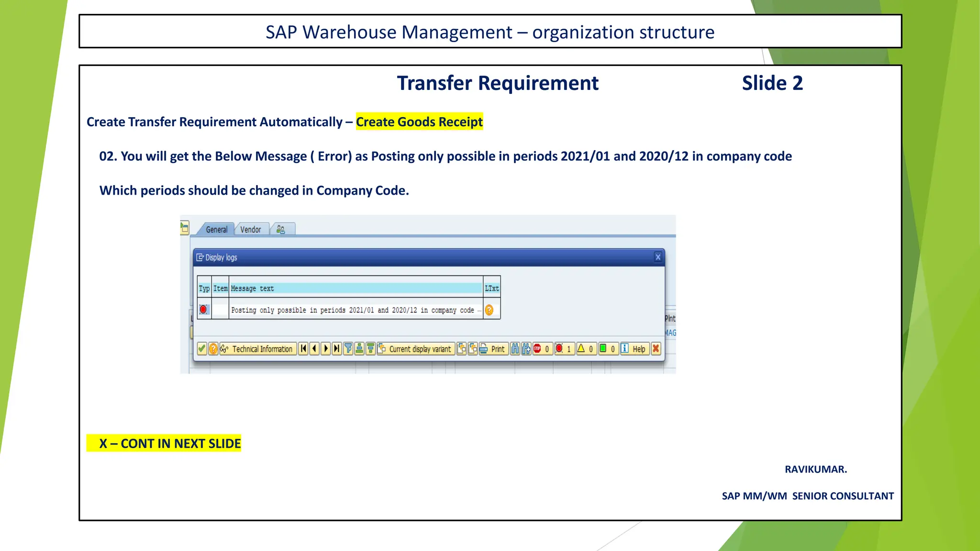Close the Display logs dialog
The image size is (980, 551).
pos(658,257)
